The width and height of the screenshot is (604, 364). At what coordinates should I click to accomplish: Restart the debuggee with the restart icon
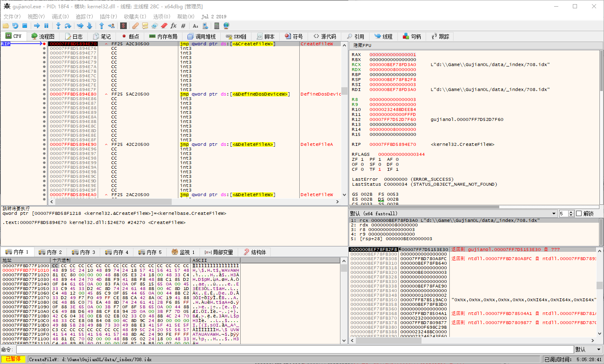click(x=15, y=26)
